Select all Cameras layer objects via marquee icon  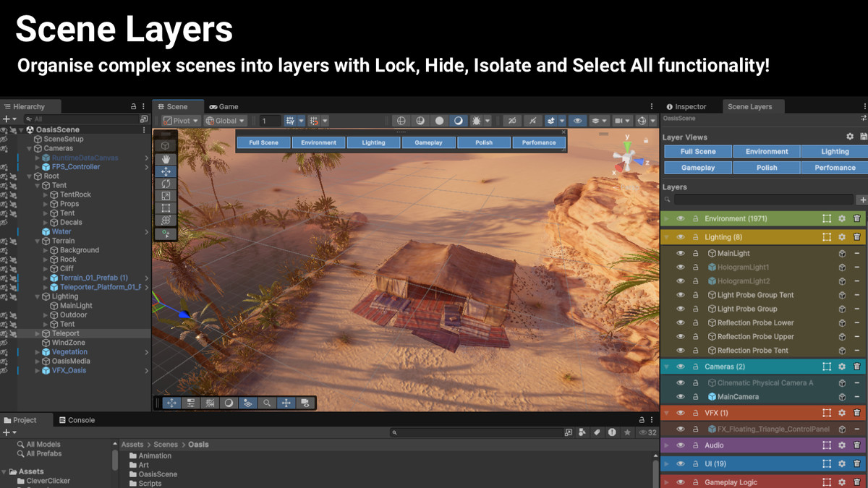click(827, 367)
